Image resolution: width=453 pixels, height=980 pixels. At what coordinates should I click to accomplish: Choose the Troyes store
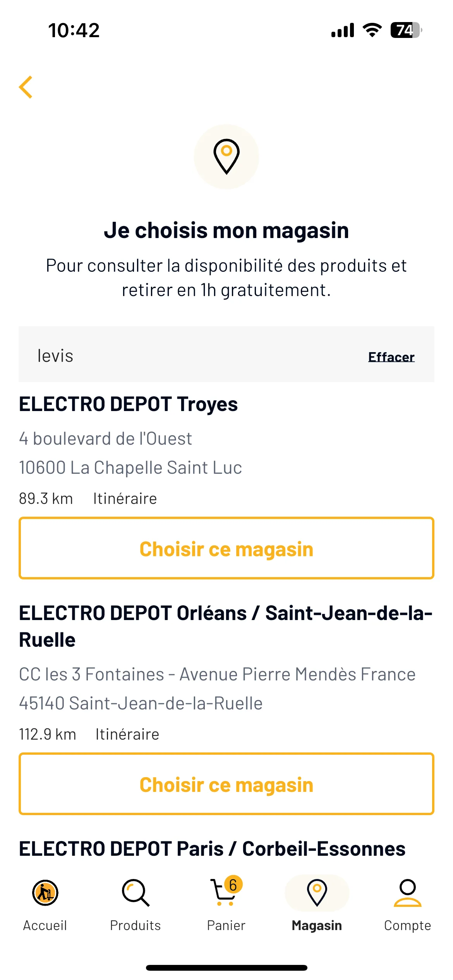point(226,548)
